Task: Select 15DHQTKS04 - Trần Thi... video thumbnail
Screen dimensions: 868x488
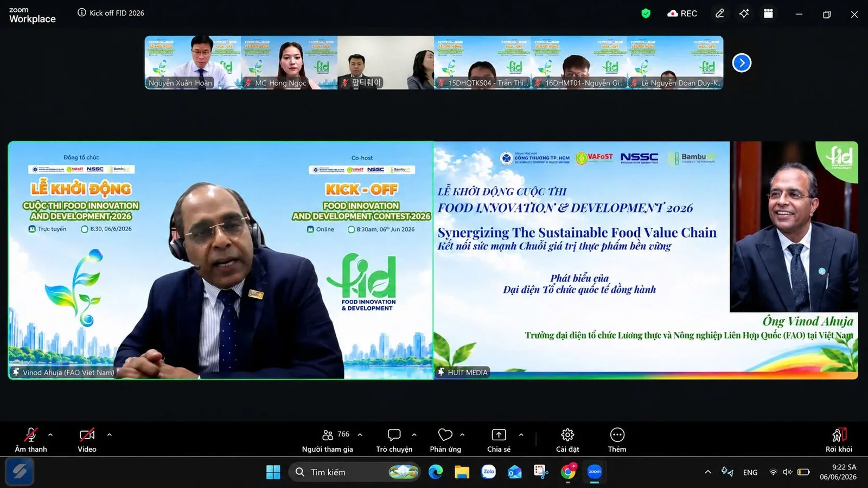Action: pos(482,62)
